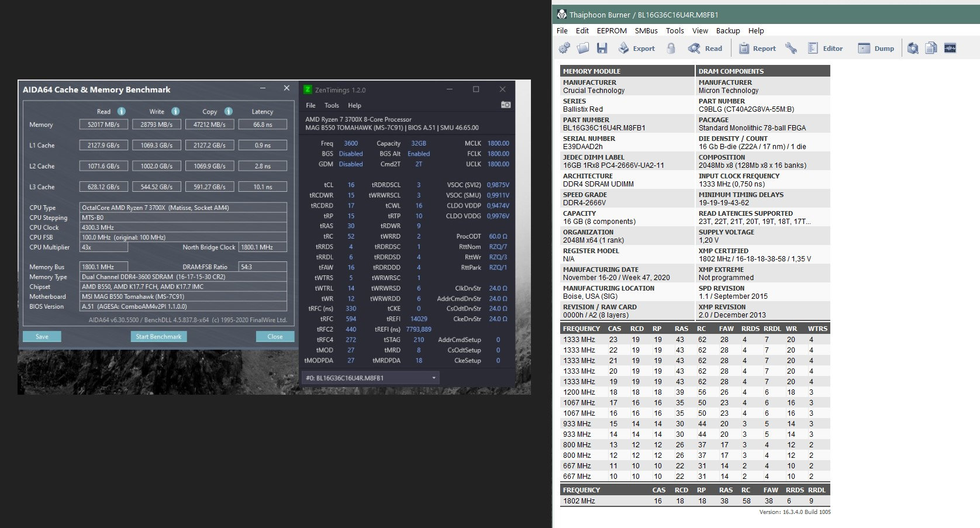Screen dimensions: 980x528
Task: Click the info icon next to Read
Action: [x=121, y=112]
